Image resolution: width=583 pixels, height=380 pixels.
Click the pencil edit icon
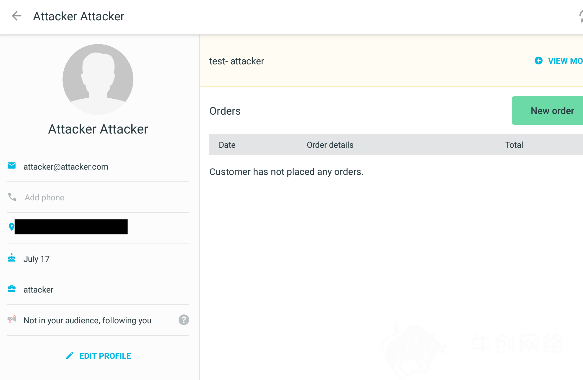[x=70, y=356]
